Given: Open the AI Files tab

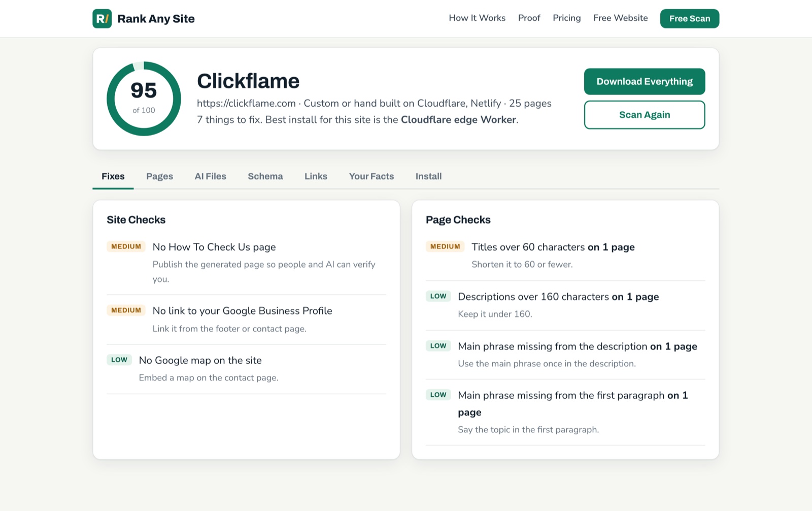Looking at the screenshot, I should coord(210,176).
